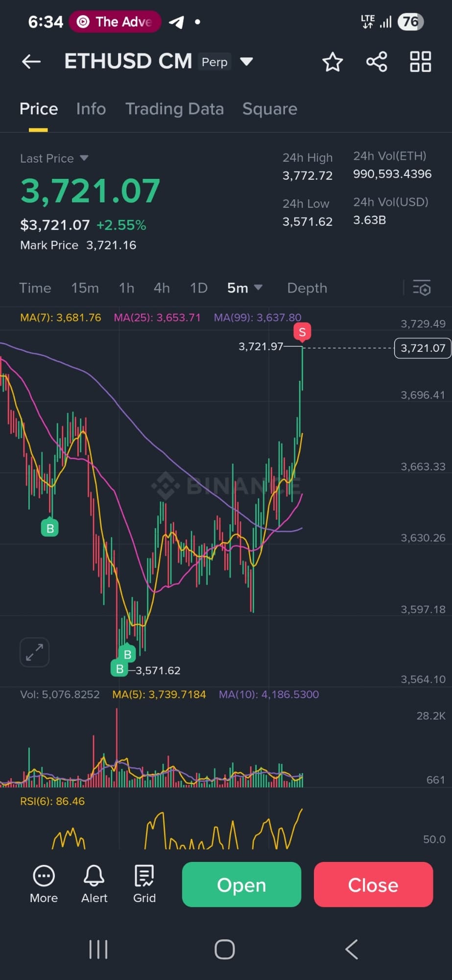Open the More options icon

pyautogui.click(x=44, y=884)
